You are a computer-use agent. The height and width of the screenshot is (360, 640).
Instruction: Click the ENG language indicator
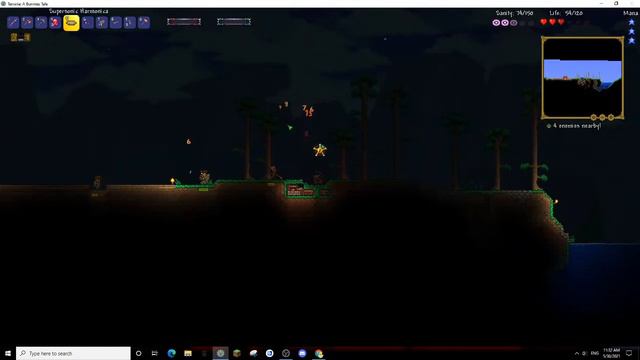(595, 353)
